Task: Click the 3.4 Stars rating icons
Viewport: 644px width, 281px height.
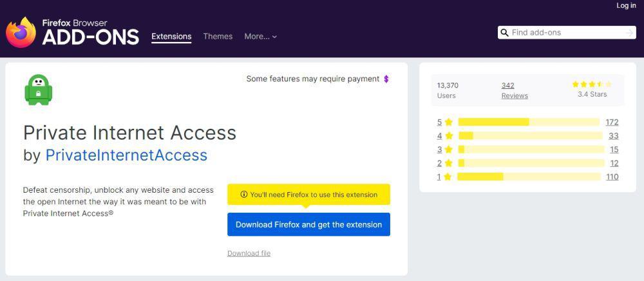Action: (592, 84)
